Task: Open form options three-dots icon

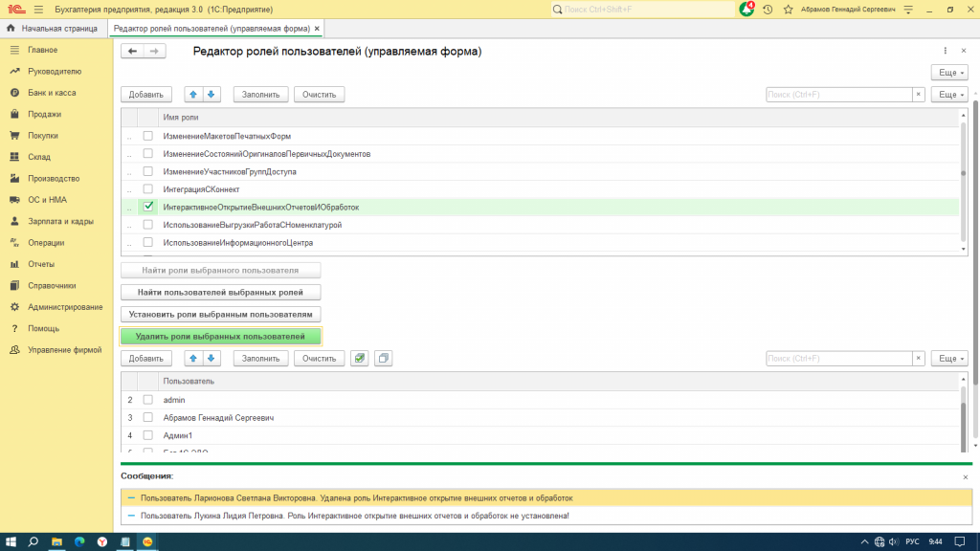Action: tap(945, 51)
